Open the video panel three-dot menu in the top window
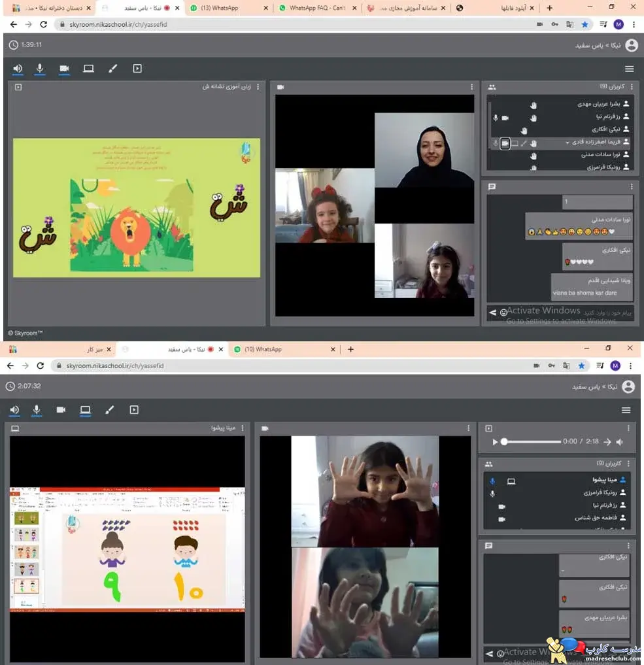644x665 pixels. (x=471, y=87)
